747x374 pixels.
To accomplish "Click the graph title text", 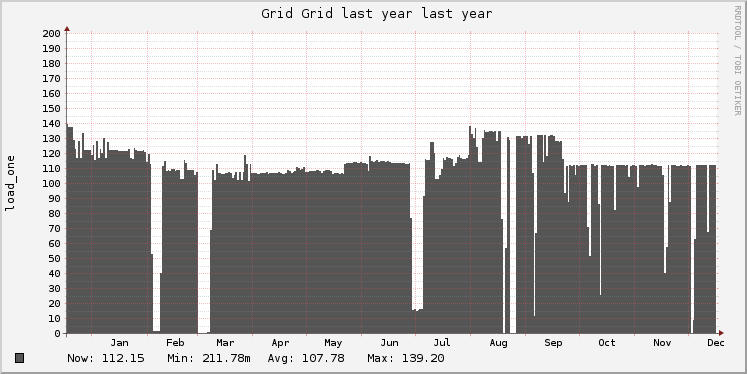I will (x=376, y=13).
